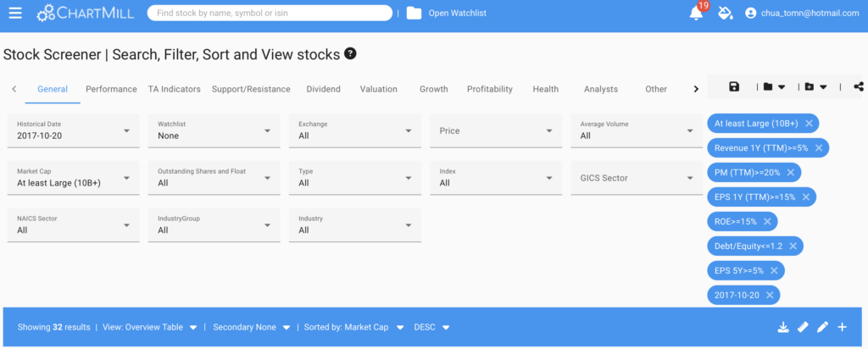Screen dimensions: 868x349
Task: Save the current screen with disk icon
Action: tap(734, 86)
